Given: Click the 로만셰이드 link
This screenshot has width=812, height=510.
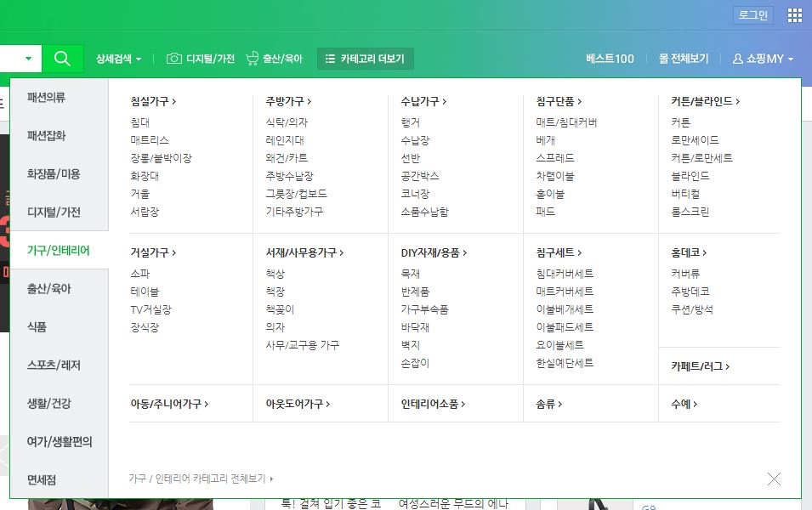Looking at the screenshot, I should 695,140.
